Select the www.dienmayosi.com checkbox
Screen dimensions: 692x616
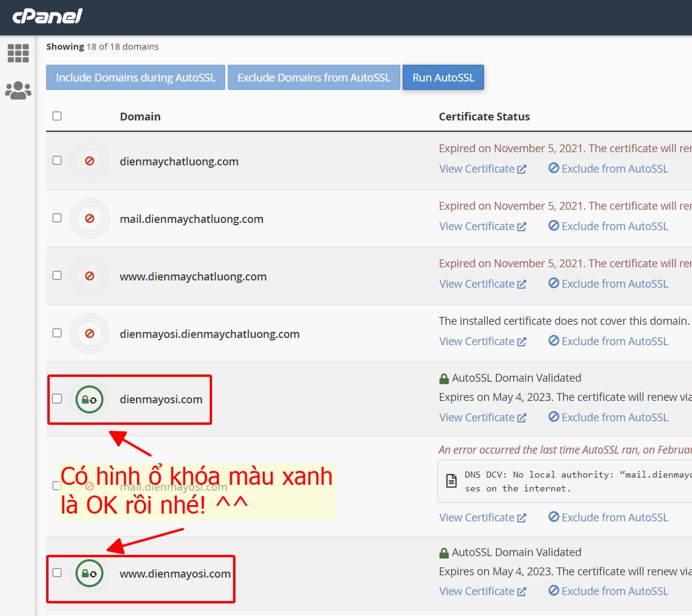(x=57, y=573)
